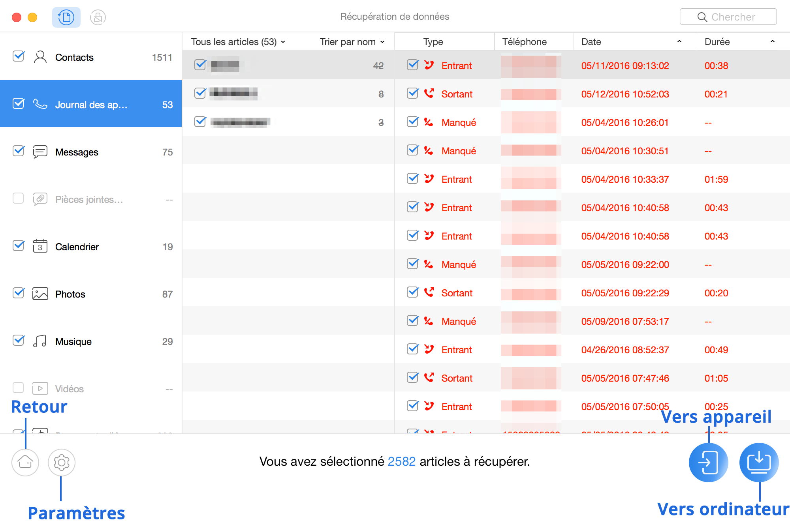Click the Pièces jointes attachment icon

pos(40,199)
